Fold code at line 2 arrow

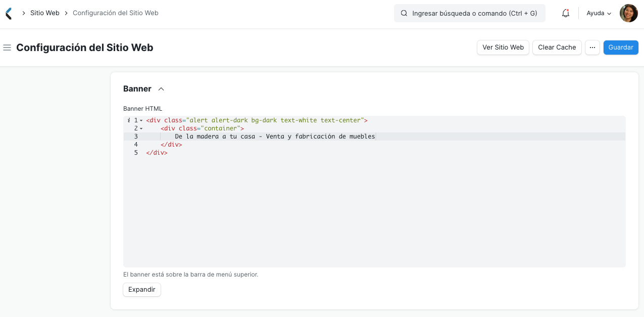tap(141, 128)
